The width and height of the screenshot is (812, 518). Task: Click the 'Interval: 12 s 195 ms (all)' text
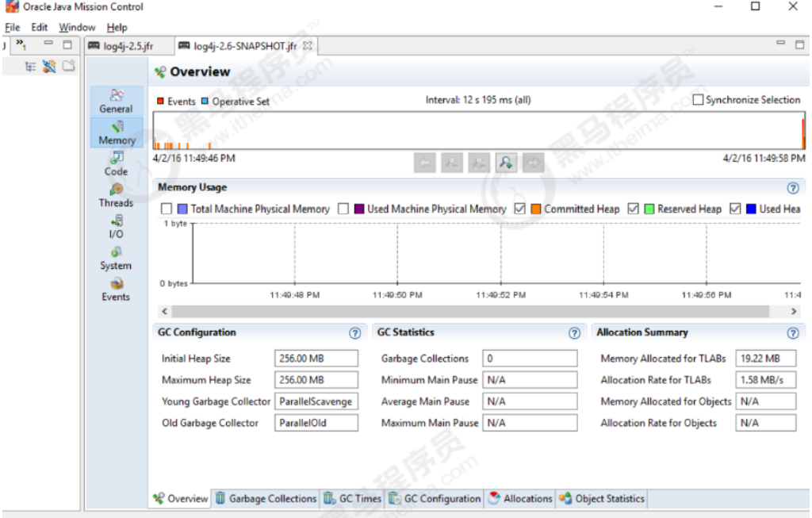(478, 99)
